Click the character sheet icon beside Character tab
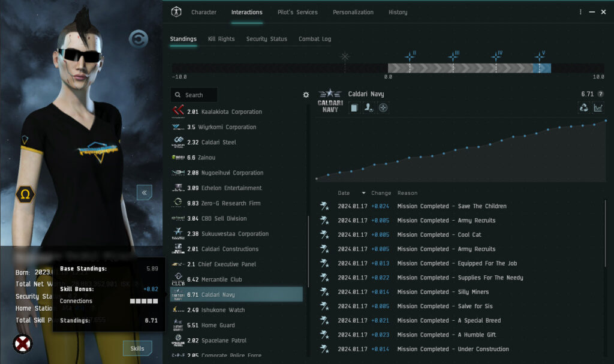Screen dimensions: 614x364 [176, 12]
